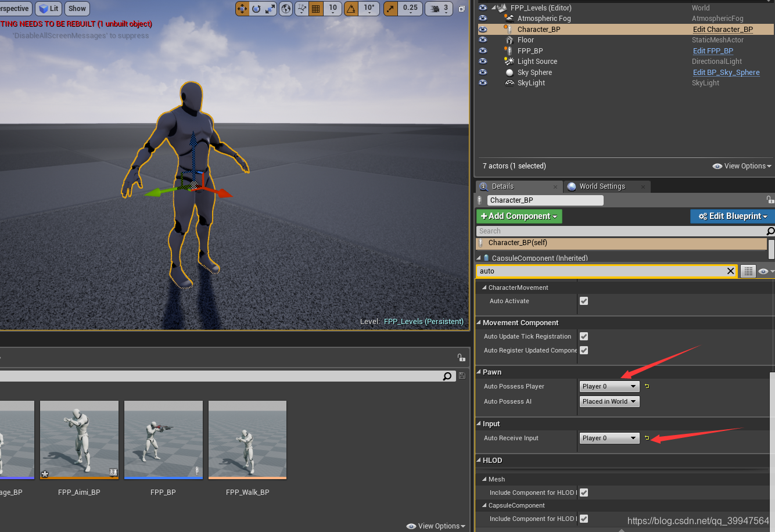Screen dimensions: 775x532
Task: Open surface snapping options
Action: point(302,9)
